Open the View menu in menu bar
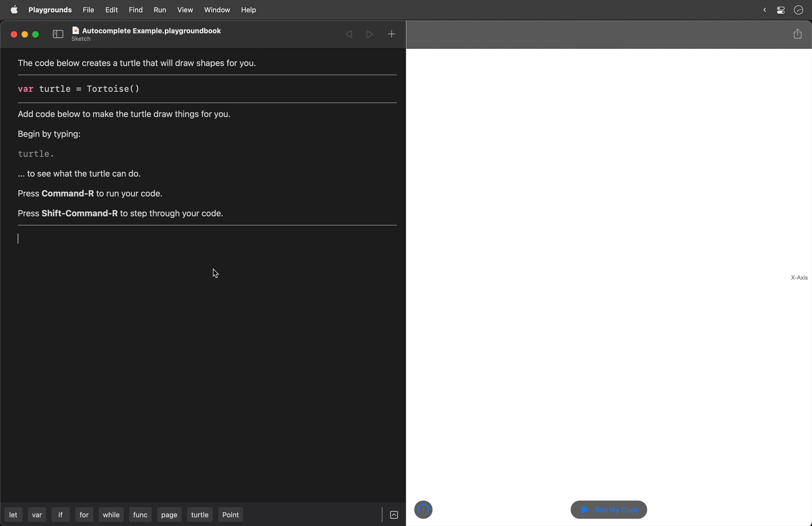Image resolution: width=812 pixels, height=526 pixels. [x=185, y=9]
